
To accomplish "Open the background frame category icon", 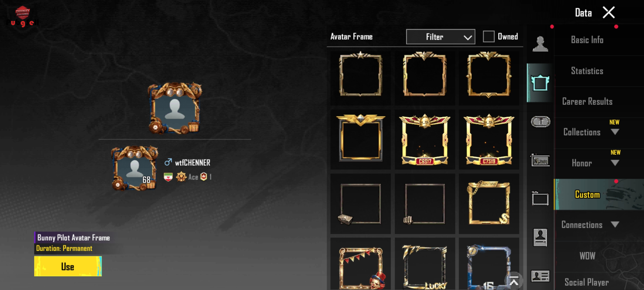I will (x=540, y=199).
